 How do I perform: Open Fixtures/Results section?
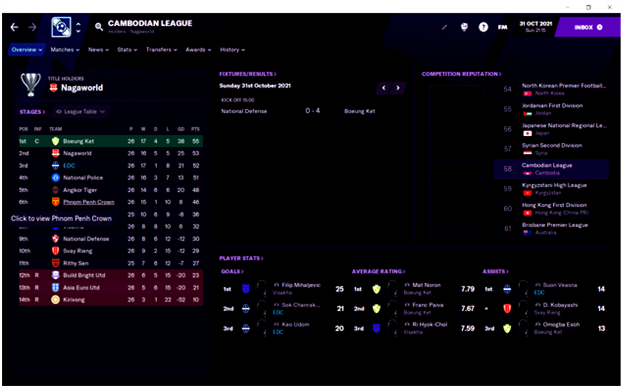coord(248,74)
